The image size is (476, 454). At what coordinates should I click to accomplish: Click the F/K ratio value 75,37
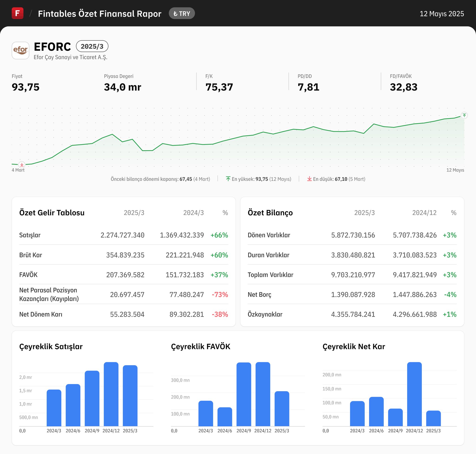tap(219, 87)
